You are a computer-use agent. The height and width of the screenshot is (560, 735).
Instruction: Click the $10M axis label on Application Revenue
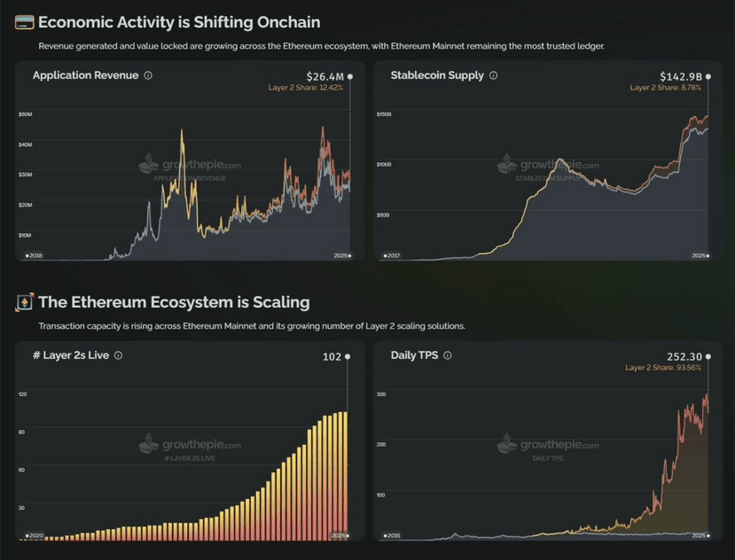click(25, 235)
